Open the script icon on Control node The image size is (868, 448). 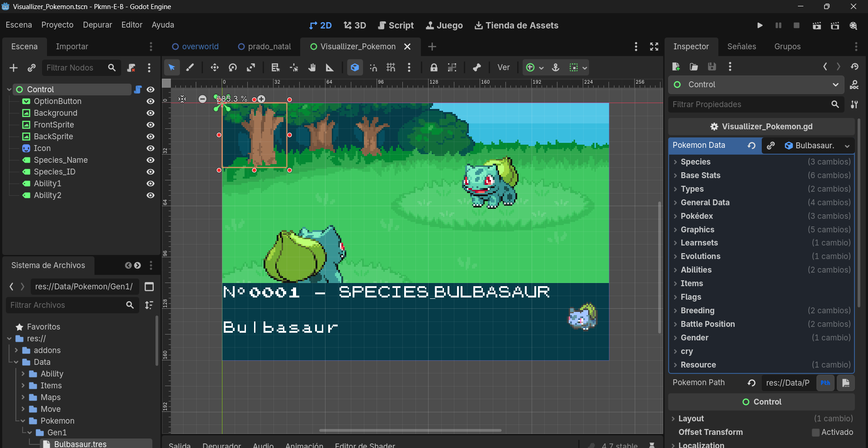[138, 90]
